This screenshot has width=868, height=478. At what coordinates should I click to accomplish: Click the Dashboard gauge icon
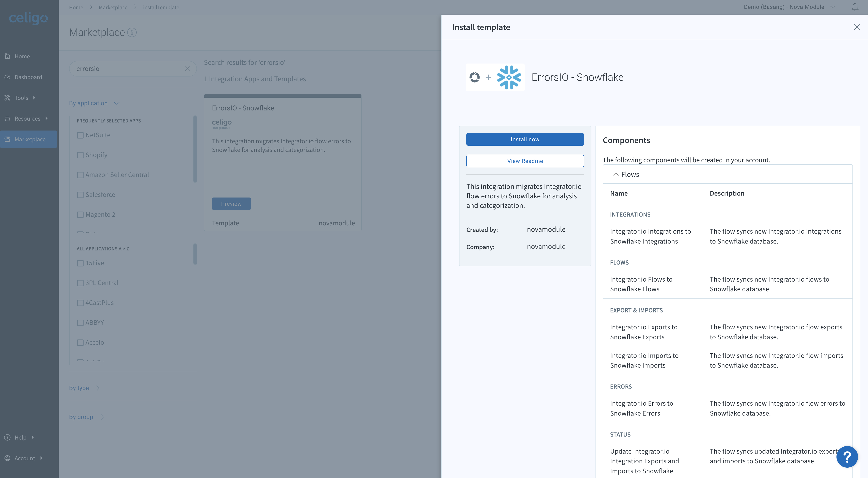click(x=7, y=77)
